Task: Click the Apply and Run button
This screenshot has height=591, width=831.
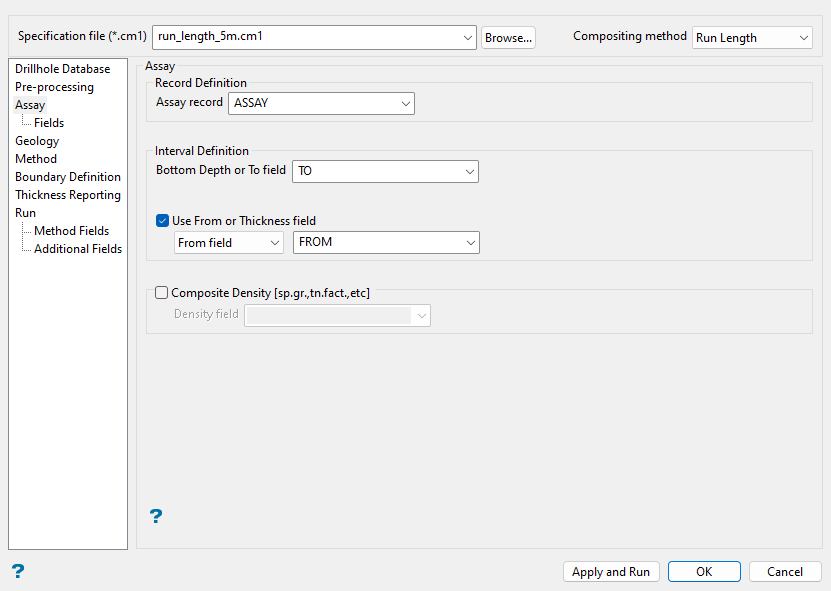Action: pos(610,572)
